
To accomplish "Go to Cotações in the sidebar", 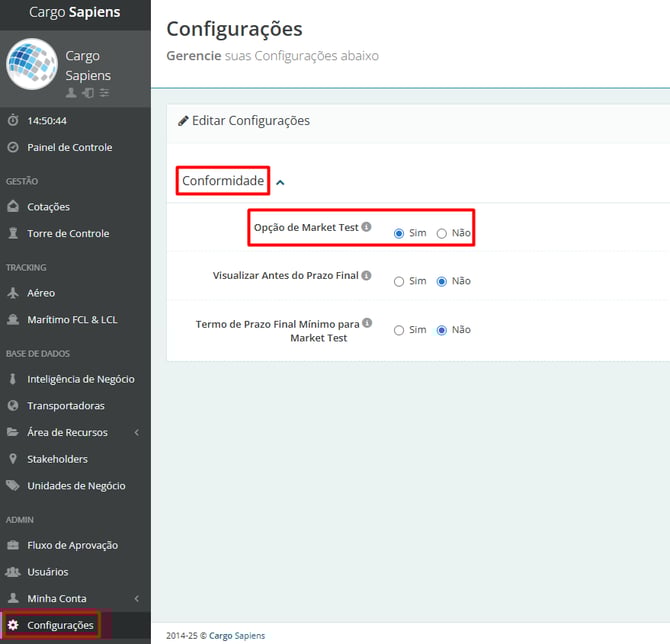I will pyautogui.click(x=48, y=207).
